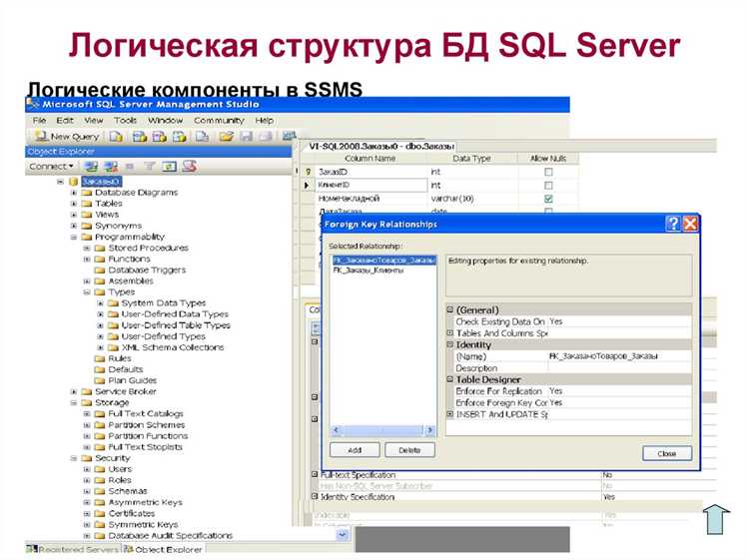This screenshot has width=749, height=560.
Task: Click the horizontal scrollbar in relationship list
Action: (x=382, y=430)
